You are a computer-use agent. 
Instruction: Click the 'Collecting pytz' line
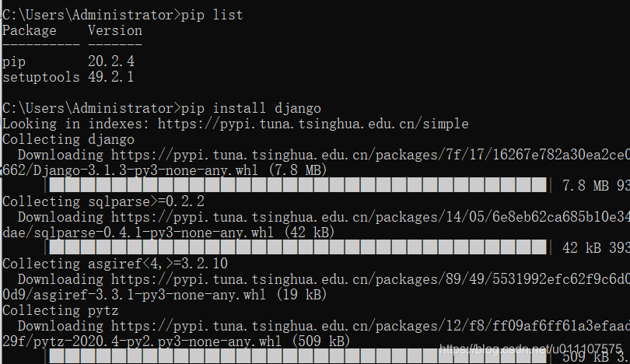pos(61,310)
